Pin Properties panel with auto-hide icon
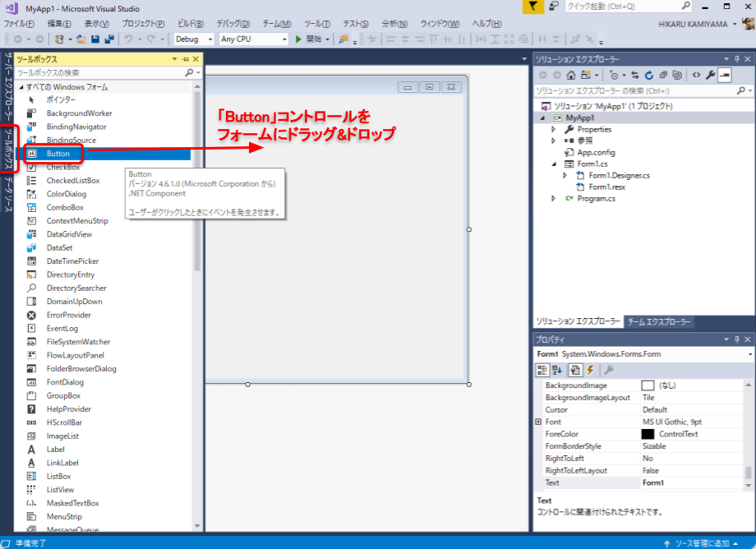 pos(737,339)
